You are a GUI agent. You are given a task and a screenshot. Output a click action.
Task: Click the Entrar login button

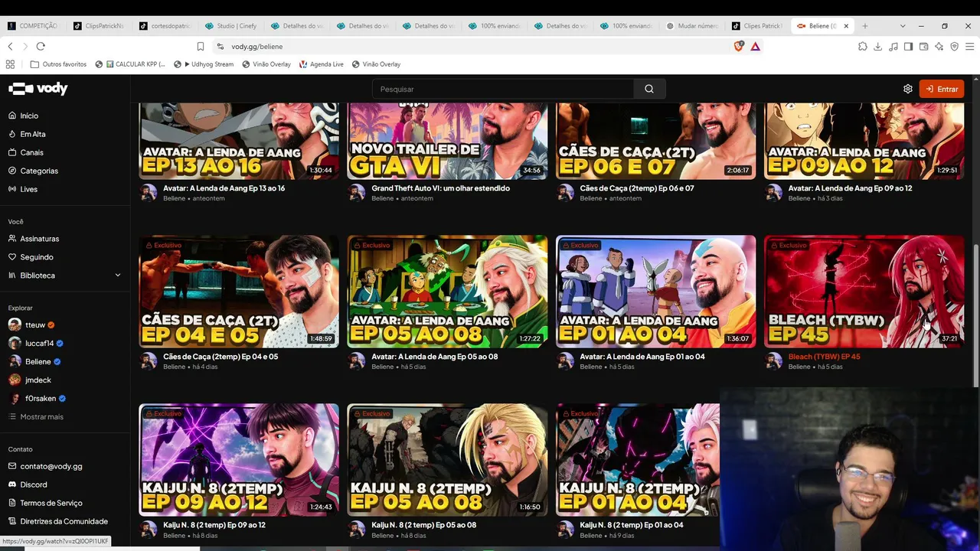pos(942,89)
